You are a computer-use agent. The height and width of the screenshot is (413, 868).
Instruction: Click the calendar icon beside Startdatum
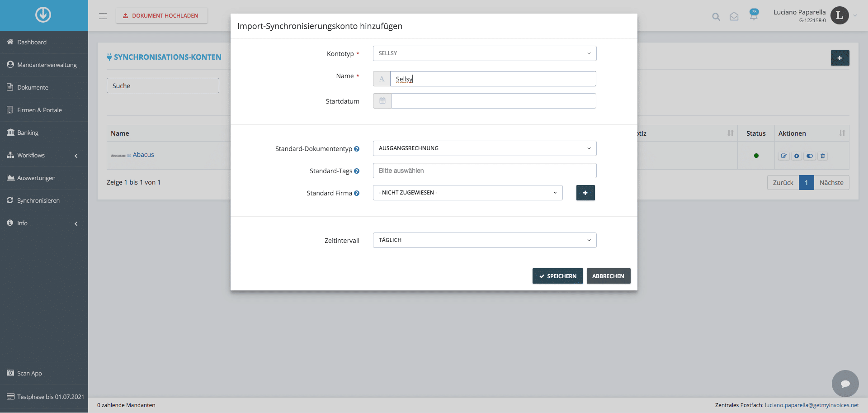pyautogui.click(x=382, y=101)
